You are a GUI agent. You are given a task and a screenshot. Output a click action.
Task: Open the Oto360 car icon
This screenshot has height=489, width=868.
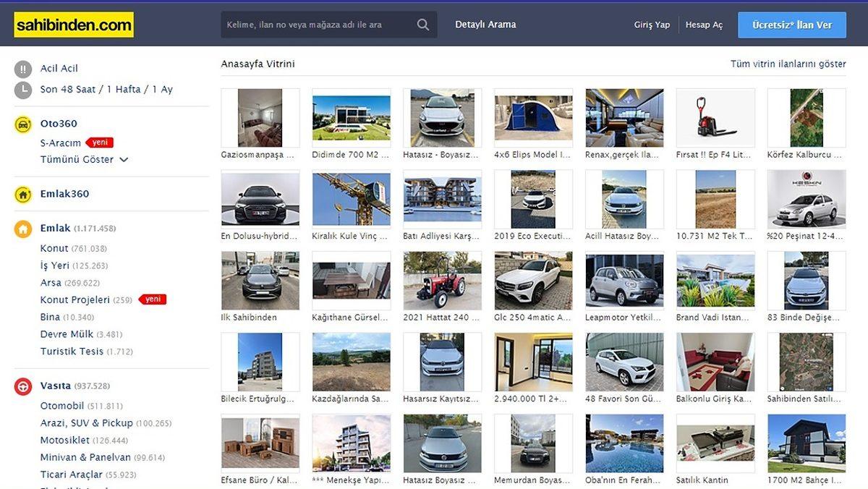[22, 124]
